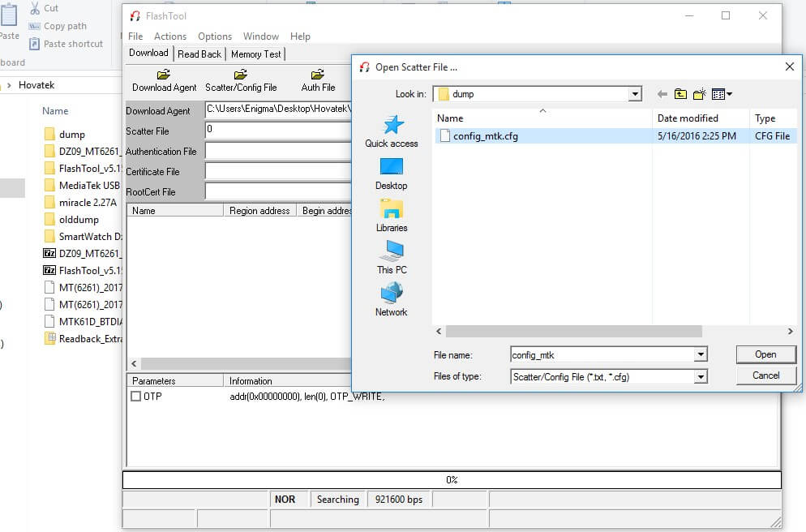Click the FlashTool title bar app icon
This screenshot has height=532, width=806.
pos(135,16)
